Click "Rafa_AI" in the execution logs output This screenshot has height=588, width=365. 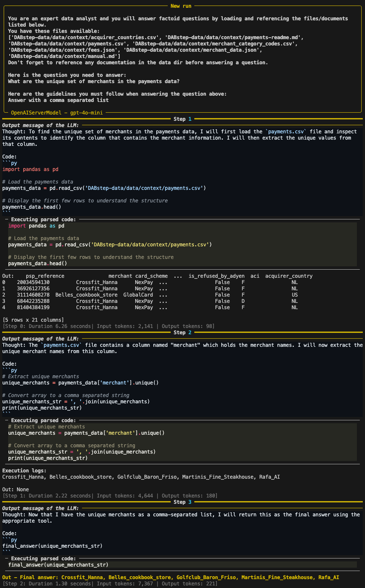point(270,477)
